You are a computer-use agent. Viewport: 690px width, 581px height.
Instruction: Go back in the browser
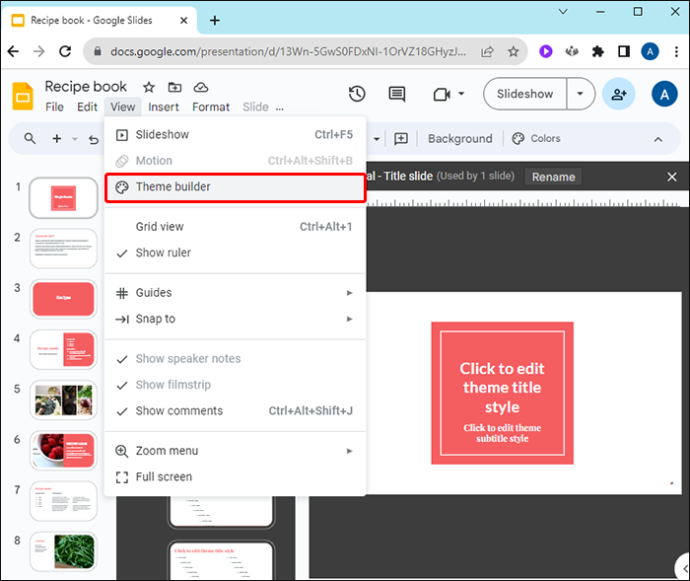point(14,51)
